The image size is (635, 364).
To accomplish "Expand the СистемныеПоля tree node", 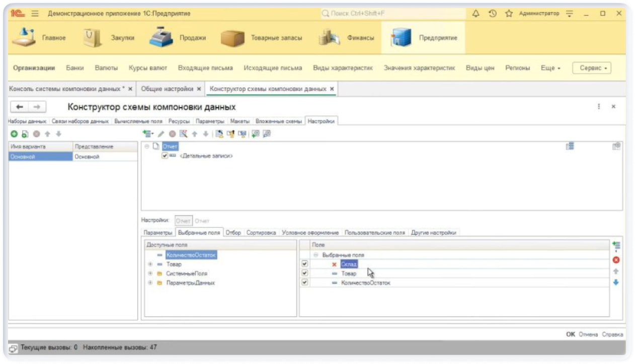I will coord(150,274).
